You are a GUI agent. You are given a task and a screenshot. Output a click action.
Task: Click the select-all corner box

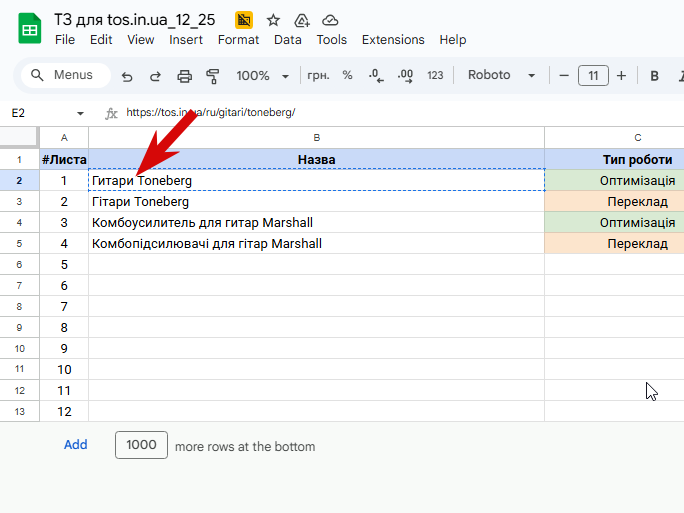point(19,137)
